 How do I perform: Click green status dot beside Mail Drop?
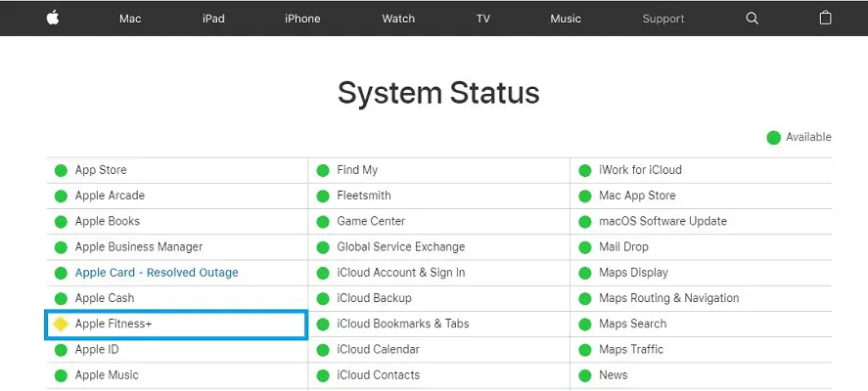(585, 247)
